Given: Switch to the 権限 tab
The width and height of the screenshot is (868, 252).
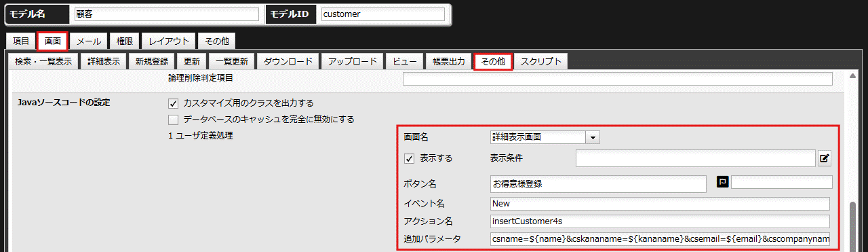Looking at the screenshot, I should pyautogui.click(x=125, y=41).
